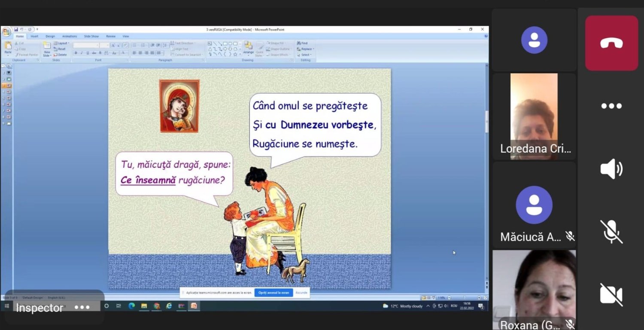Click the Bold formatting icon
Viewport: 644px width, 330px height.
(x=76, y=52)
